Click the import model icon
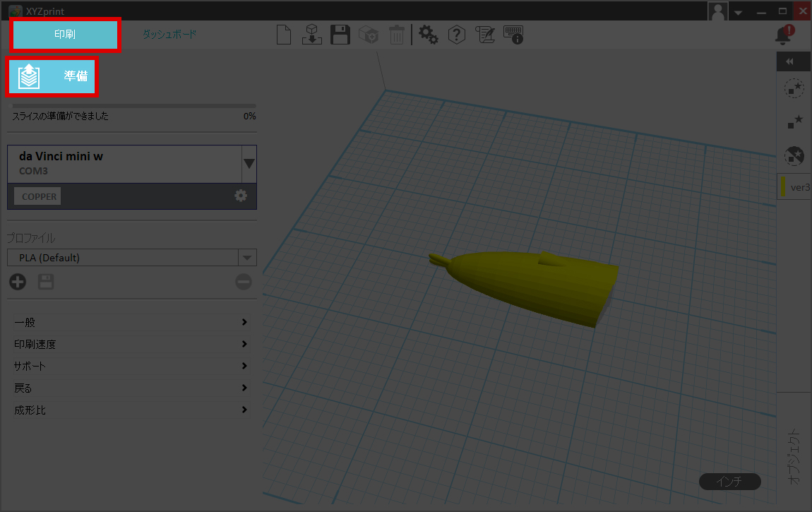The image size is (812, 512). (311, 35)
